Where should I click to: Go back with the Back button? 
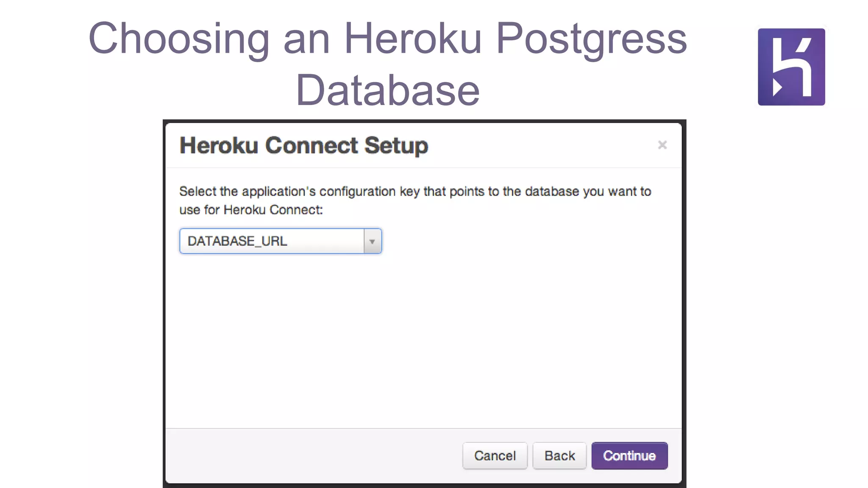(x=559, y=456)
